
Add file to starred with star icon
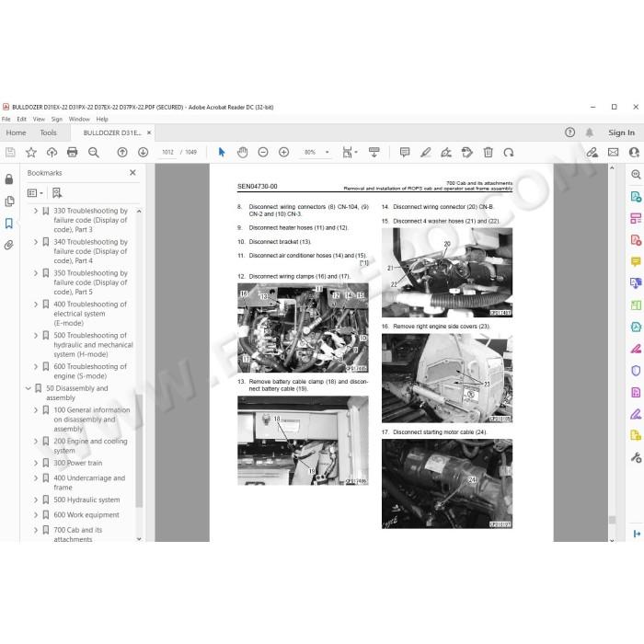(x=30, y=153)
